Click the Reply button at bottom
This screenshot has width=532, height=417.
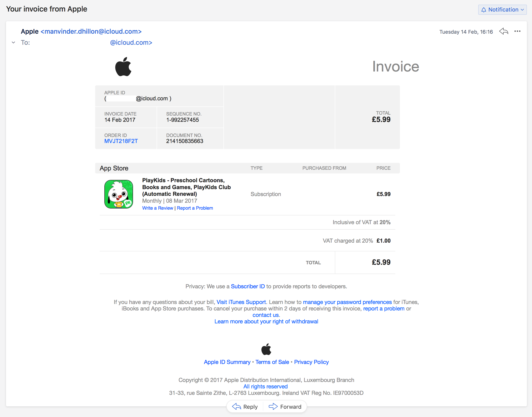coord(245,407)
